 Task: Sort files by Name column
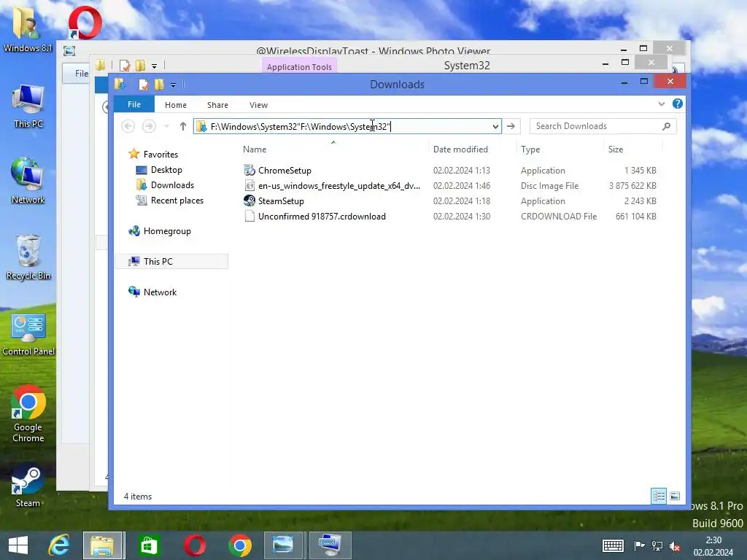click(x=255, y=149)
